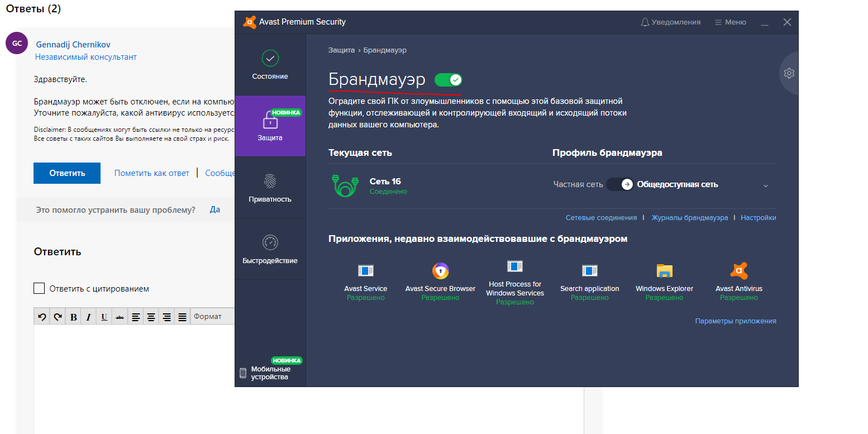The height and width of the screenshot is (434, 868).
Task: Click the Avast Antivirus application icon
Action: 739,271
